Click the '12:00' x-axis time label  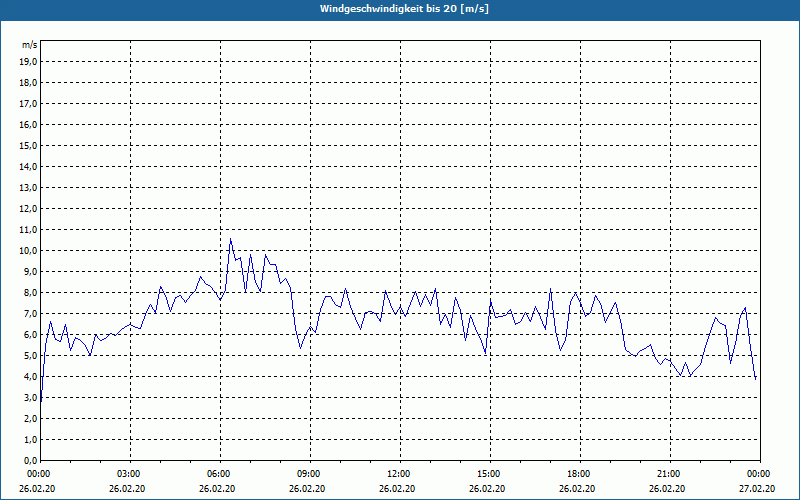click(398, 474)
